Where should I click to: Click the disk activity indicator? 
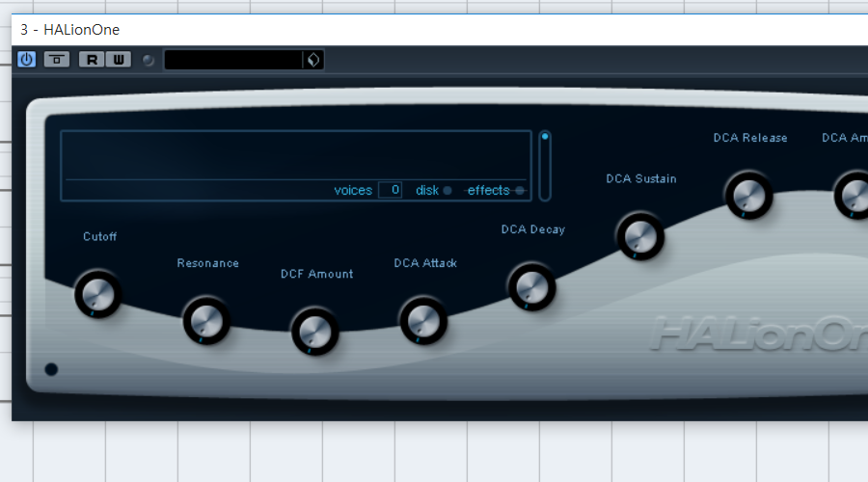click(448, 190)
